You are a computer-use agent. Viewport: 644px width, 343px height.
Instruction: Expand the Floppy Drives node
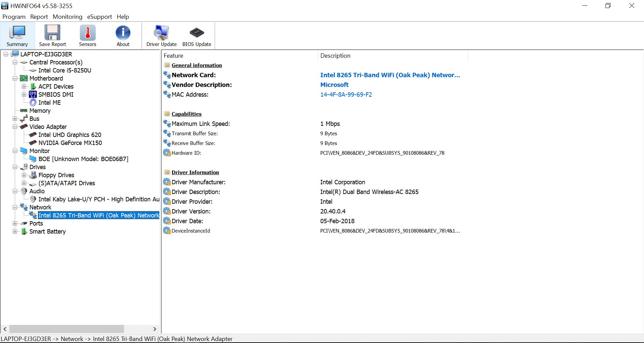(x=24, y=175)
